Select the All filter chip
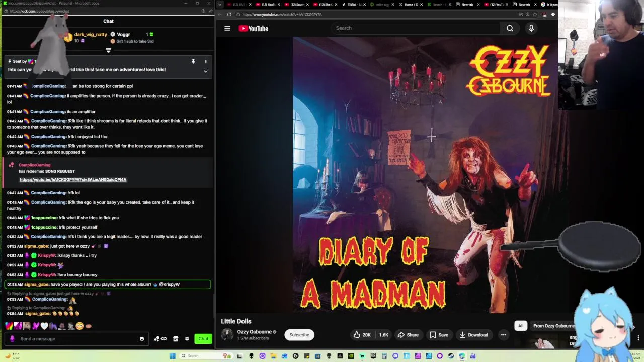 (521, 326)
